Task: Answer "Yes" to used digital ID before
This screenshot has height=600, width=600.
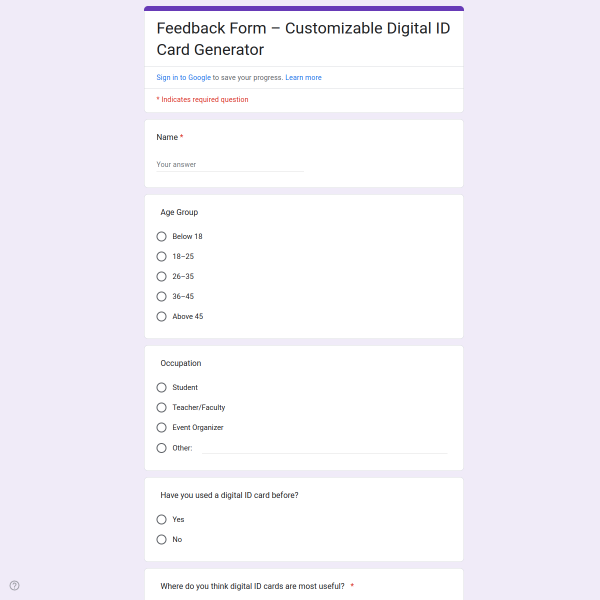Action: [x=162, y=520]
